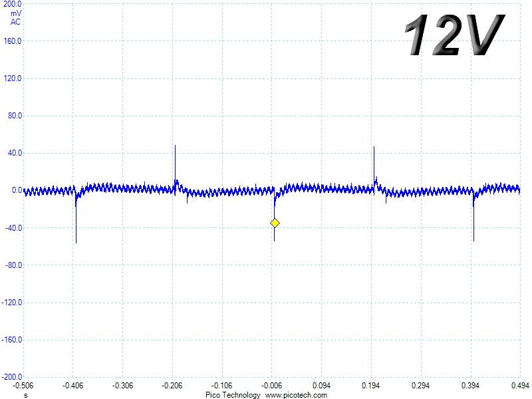Click the 0.0 voltage axis label

pos(17,190)
